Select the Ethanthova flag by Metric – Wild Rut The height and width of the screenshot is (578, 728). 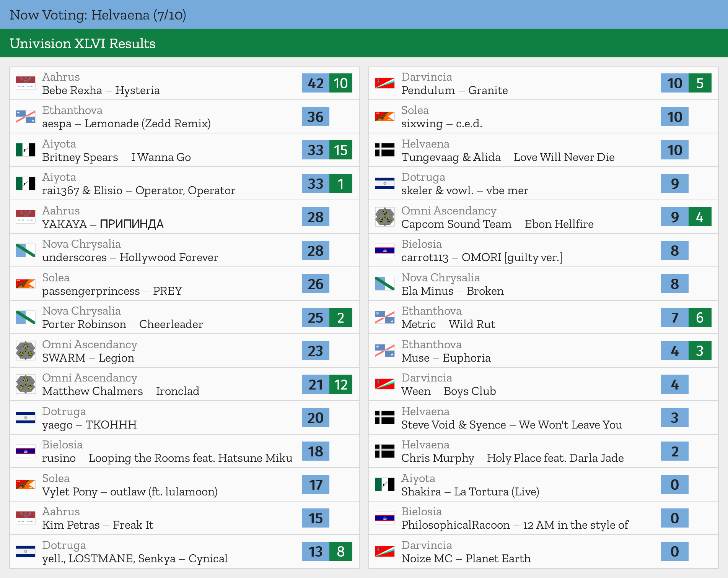[385, 317]
